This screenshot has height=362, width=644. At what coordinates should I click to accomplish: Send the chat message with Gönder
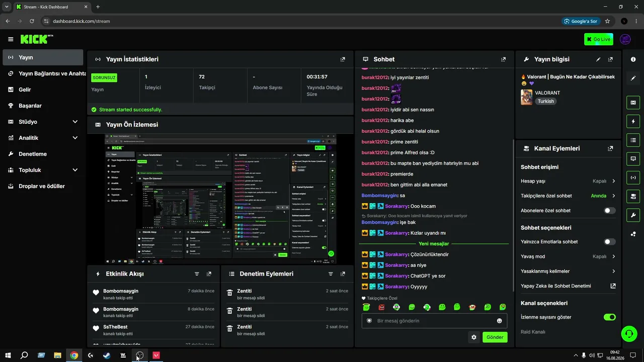pyautogui.click(x=495, y=337)
